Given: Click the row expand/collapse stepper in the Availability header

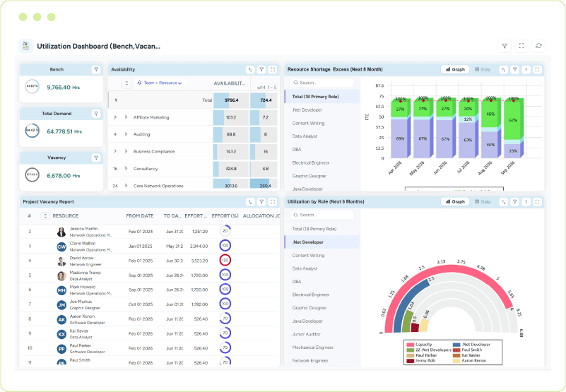Looking at the screenshot, I should (x=126, y=83).
